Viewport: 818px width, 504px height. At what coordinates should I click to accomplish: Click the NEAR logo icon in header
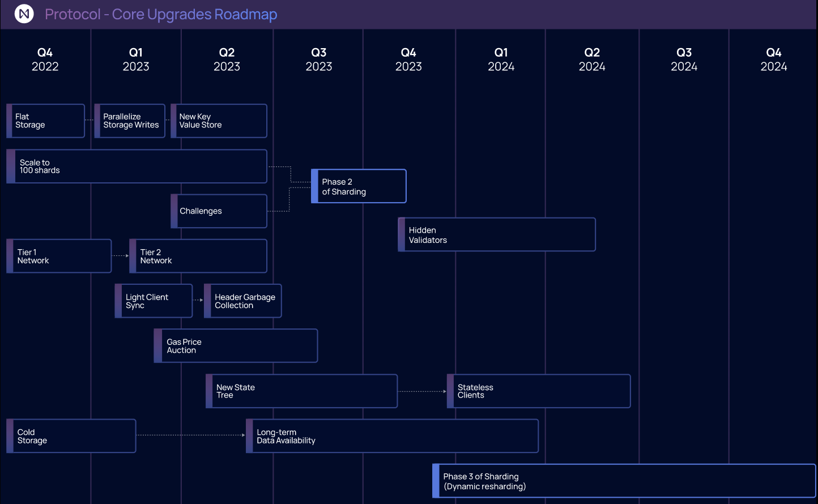[x=24, y=14]
